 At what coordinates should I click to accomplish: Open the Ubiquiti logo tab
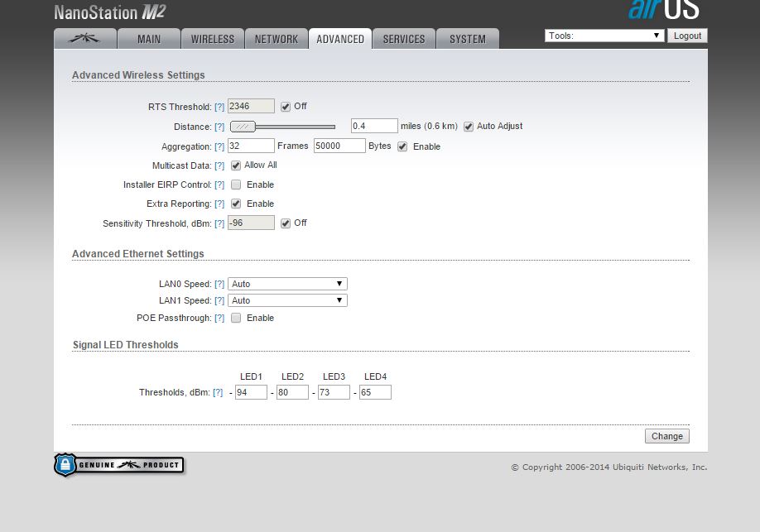click(85, 39)
